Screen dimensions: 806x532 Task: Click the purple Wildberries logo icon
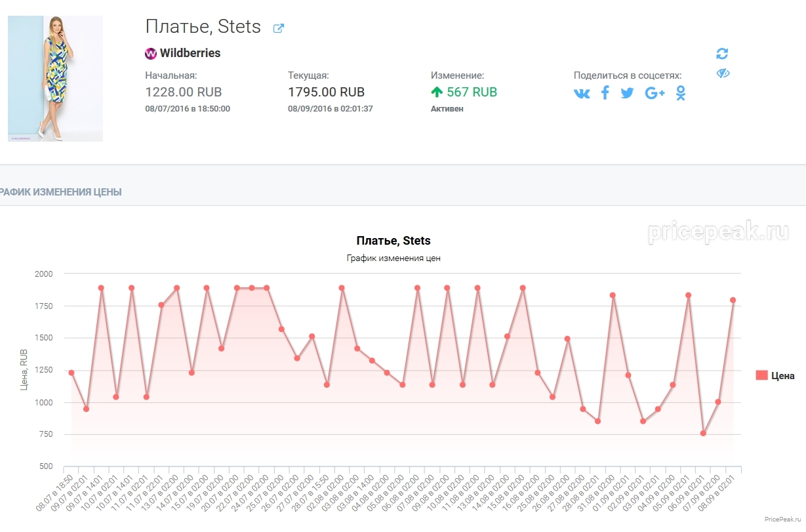click(x=151, y=53)
